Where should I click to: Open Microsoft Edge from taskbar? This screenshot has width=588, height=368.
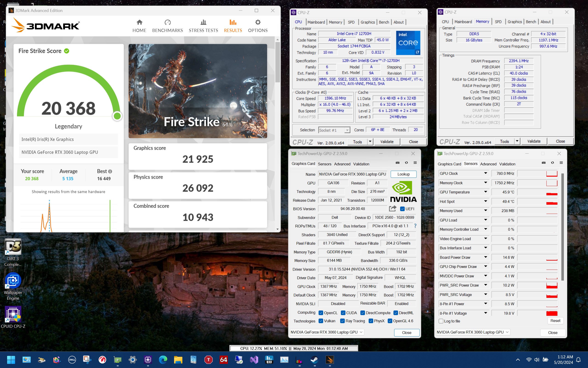point(163,359)
